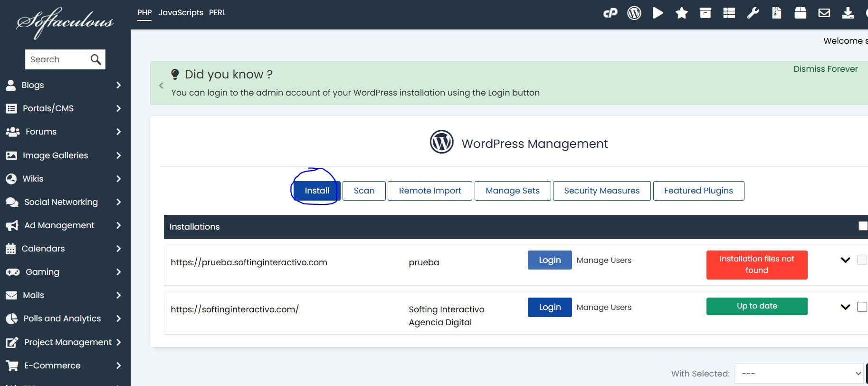Tick the checkbox for softinginteractivo.com installation
The height and width of the screenshot is (386, 868).
tap(861, 307)
